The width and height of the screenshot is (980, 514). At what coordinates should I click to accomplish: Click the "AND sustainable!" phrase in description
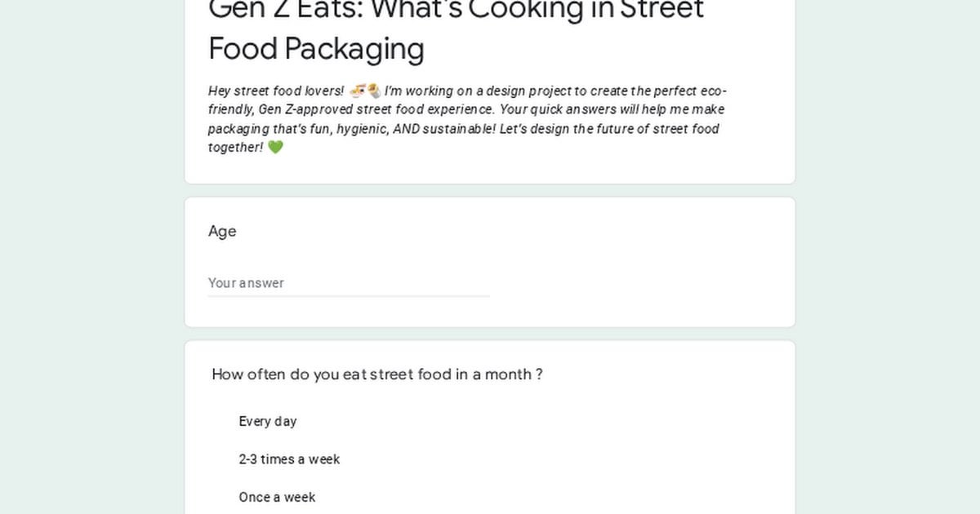tap(443, 129)
